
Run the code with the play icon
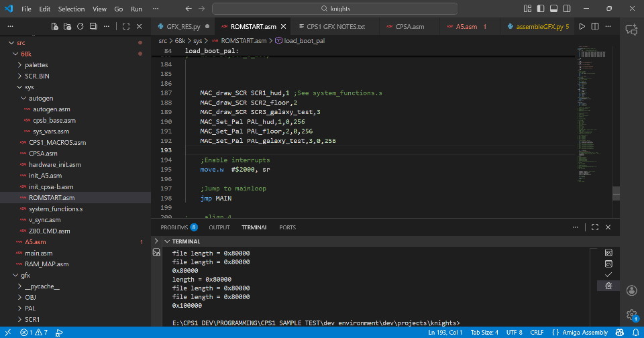(582, 26)
